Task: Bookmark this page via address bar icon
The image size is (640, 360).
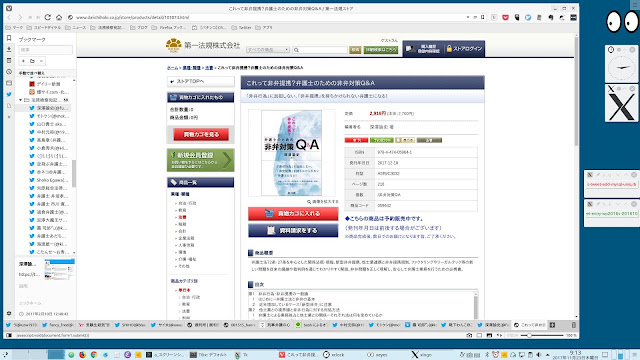Action: click(483, 18)
